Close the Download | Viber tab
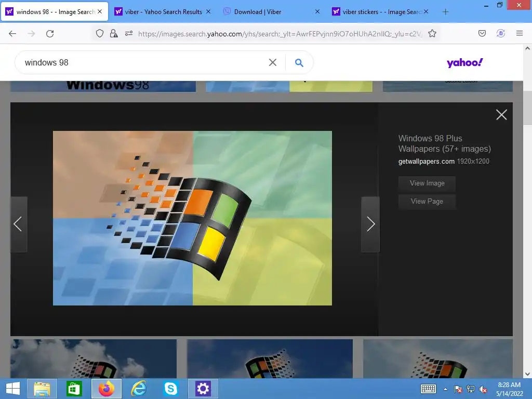 (x=317, y=11)
